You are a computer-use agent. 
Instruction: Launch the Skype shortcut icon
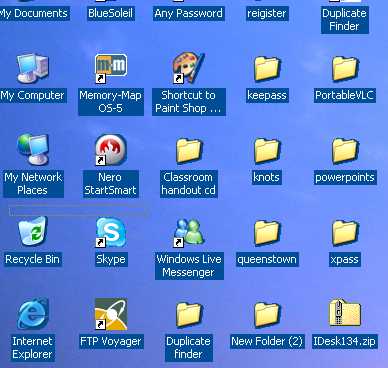click(111, 232)
